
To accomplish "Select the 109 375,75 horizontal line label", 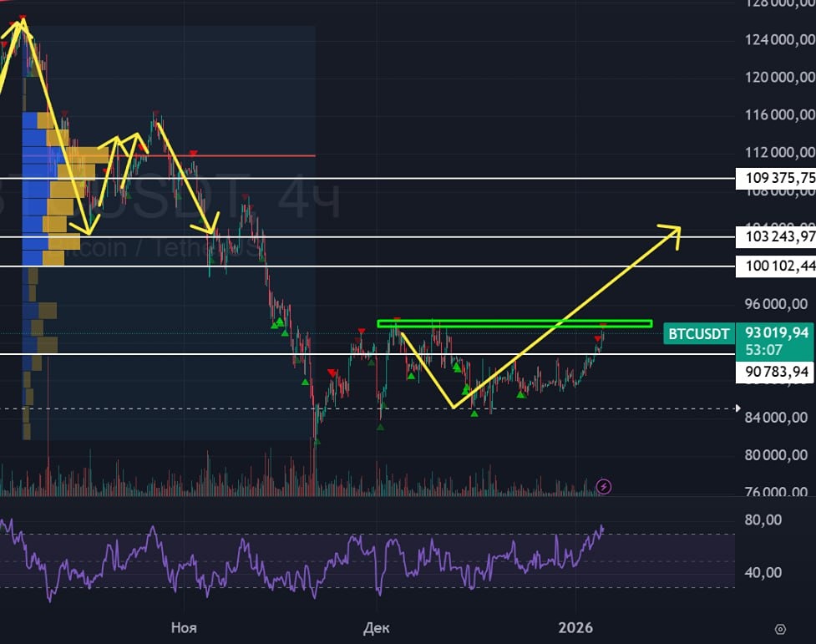I will [x=775, y=178].
